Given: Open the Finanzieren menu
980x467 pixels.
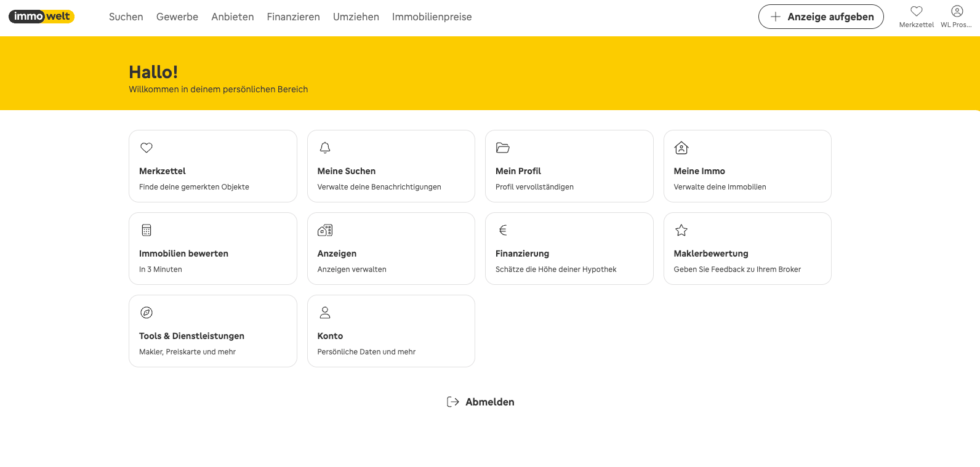Looking at the screenshot, I should (x=294, y=17).
